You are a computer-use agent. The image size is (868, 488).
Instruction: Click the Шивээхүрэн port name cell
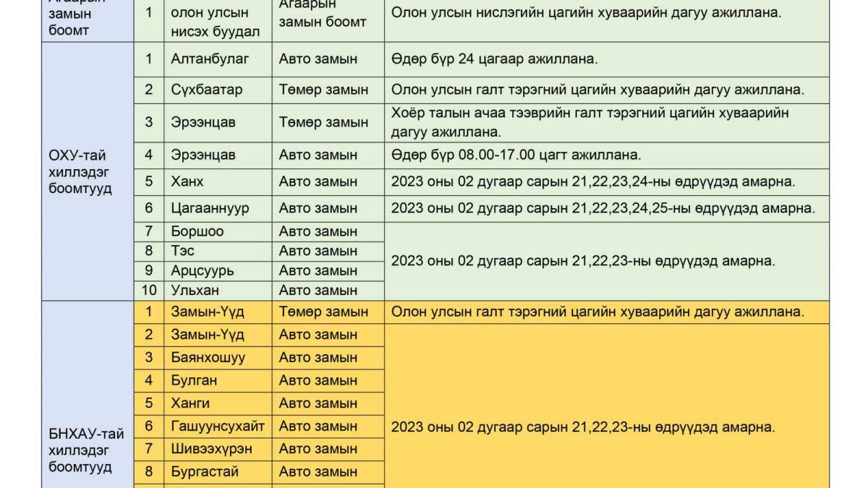(211, 449)
